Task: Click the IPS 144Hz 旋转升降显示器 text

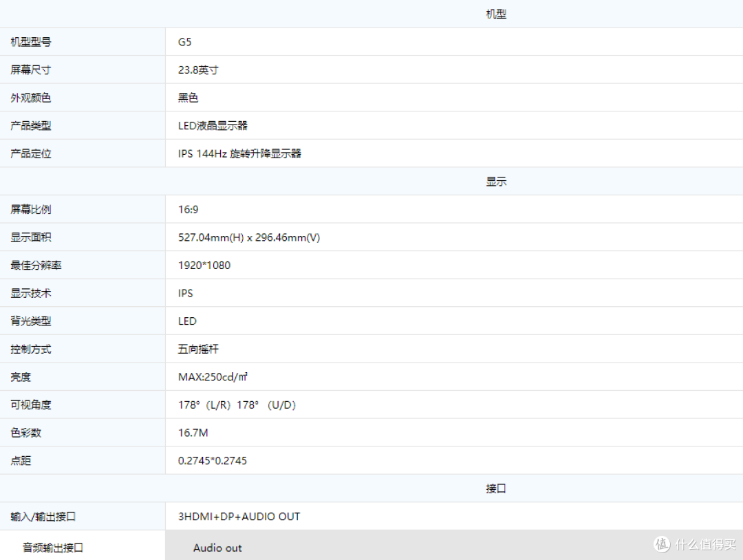Action: click(x=239, y=153)
